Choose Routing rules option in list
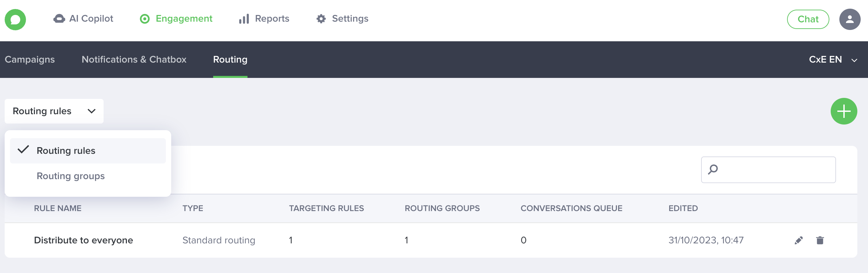Screen dimensions: 868x273 [x=88, y=151]
